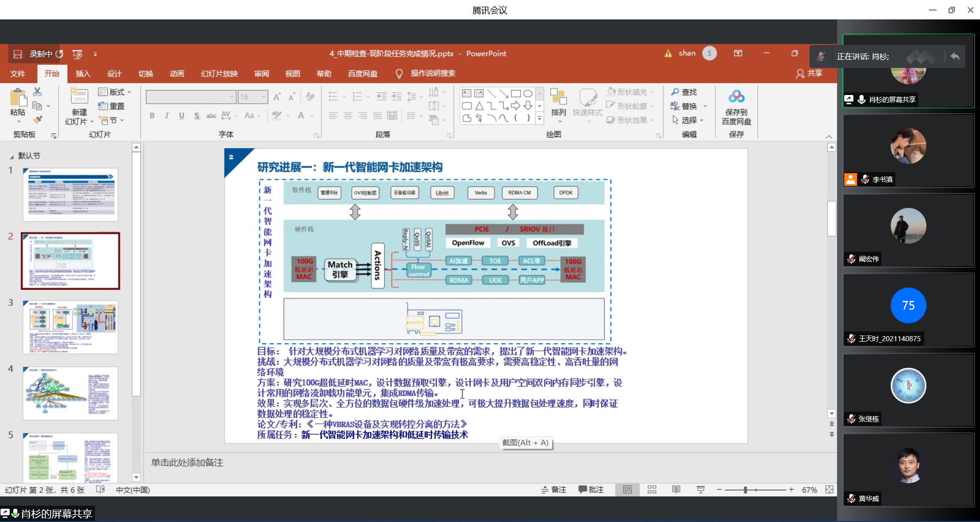Open the font name combo box
Image resolution: width=980 pixels, height=522 pixels.
pos(191,97)
